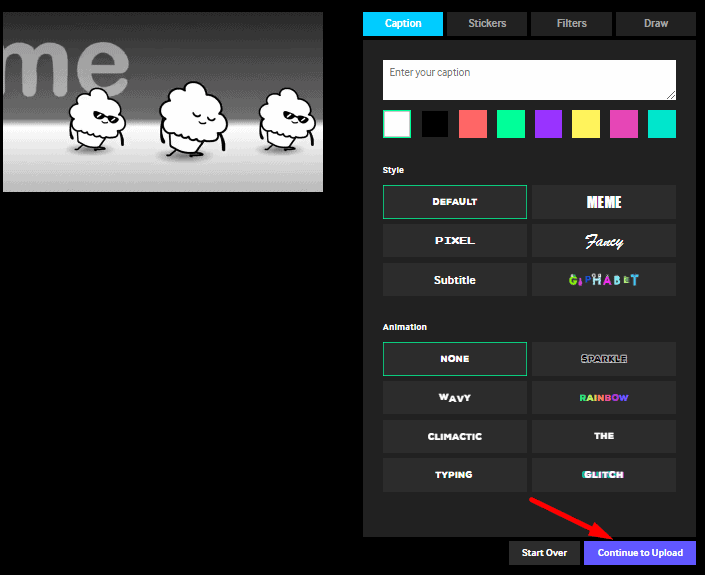Apply the Typing animation
This screenshot has width=705, height=575.
[x=455, y=475]
